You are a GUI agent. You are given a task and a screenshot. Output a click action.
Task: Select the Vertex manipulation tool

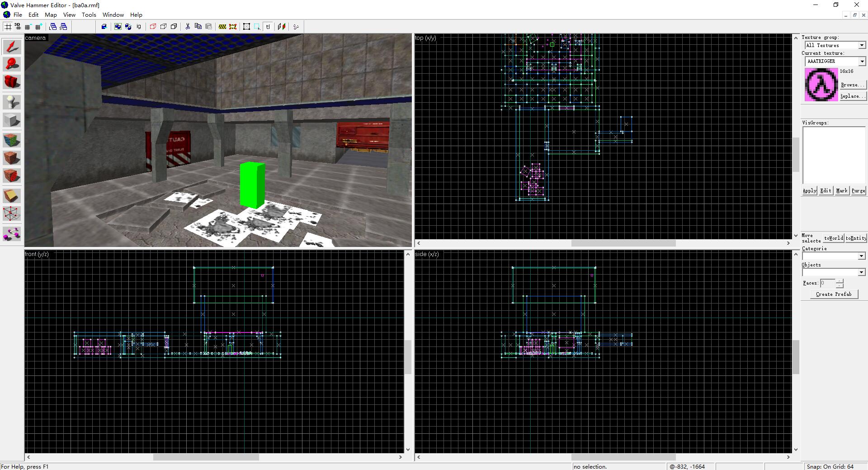tap(12, 214)
